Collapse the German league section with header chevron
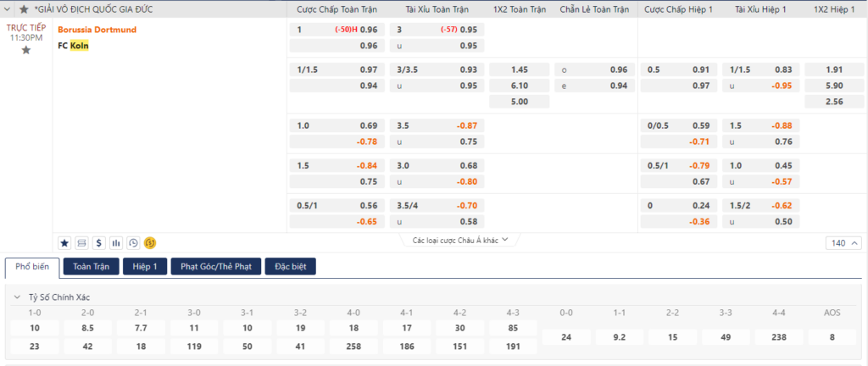The image size is (868, 366). [x=9, y=9]
